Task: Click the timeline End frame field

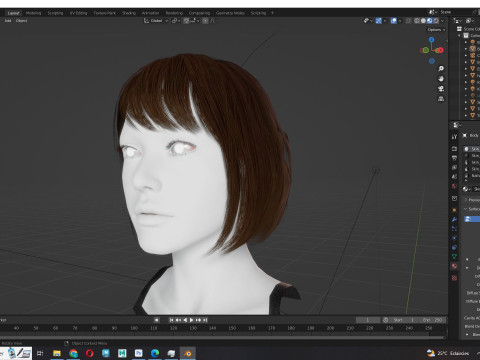Action: pos(432,320)
